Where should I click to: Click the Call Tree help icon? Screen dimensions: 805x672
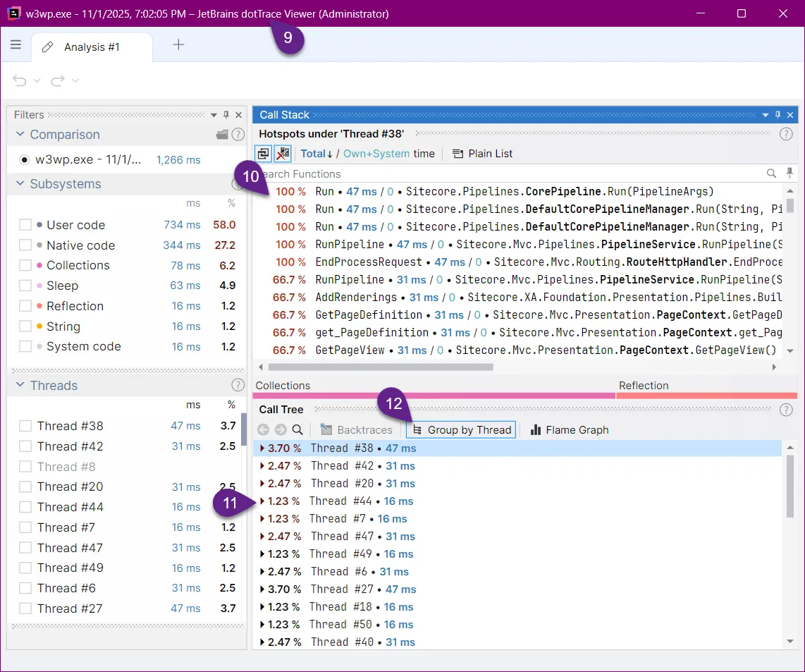[x=786, y=410]
